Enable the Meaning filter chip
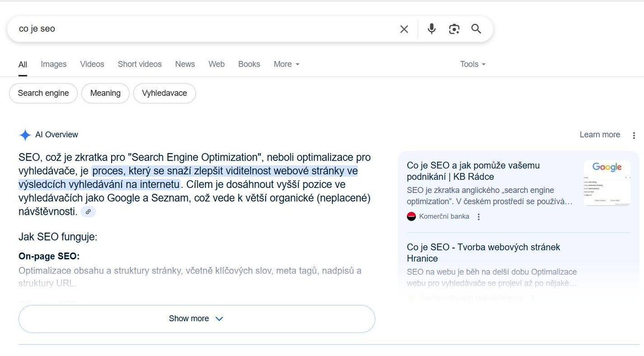 pos(105,93)
